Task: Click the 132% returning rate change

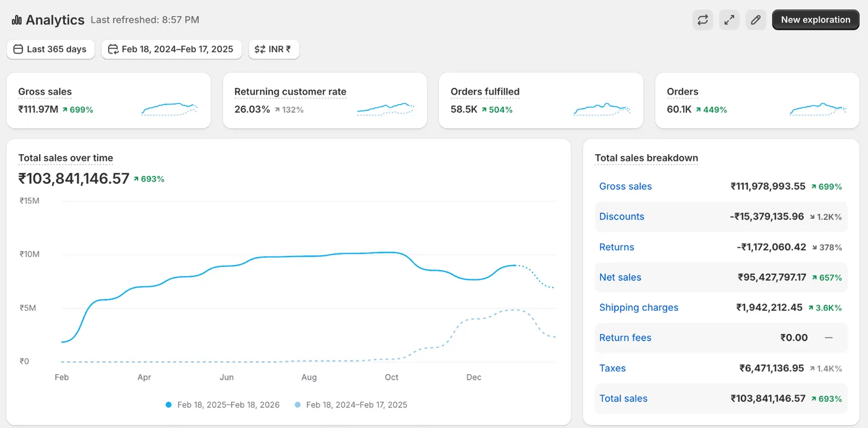Action: pos(289,110)
